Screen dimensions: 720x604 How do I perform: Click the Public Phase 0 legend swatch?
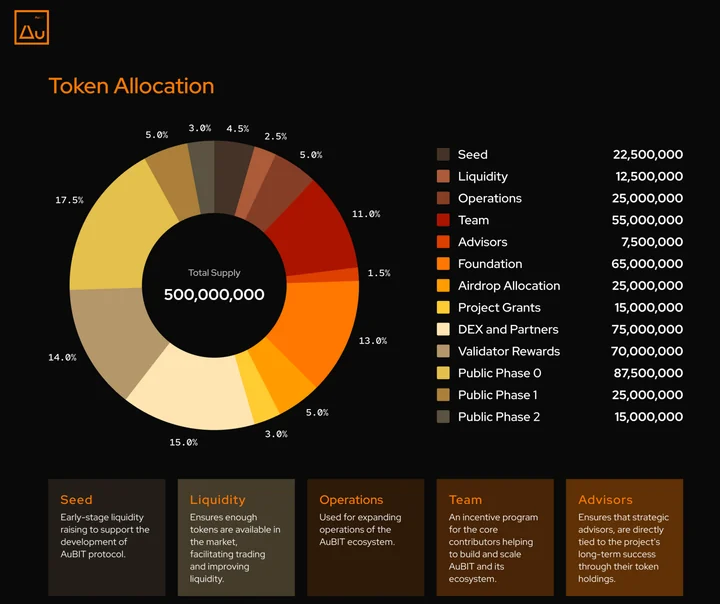point(443,373)
